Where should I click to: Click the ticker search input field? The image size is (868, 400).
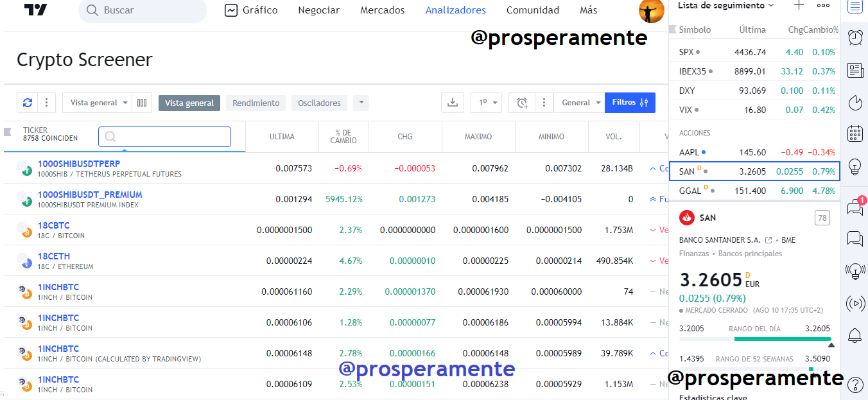[164, 137]
